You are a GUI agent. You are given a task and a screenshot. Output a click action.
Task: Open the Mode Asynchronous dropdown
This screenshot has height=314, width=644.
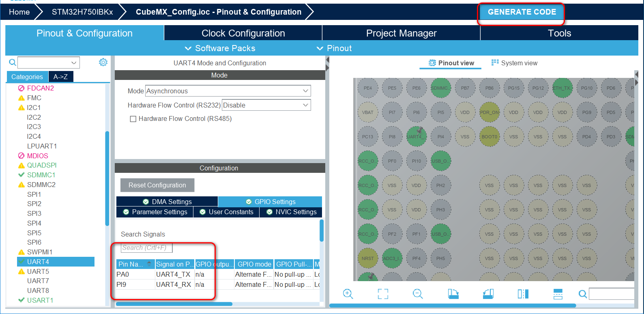pyautogui.click(x=228, y=91)
